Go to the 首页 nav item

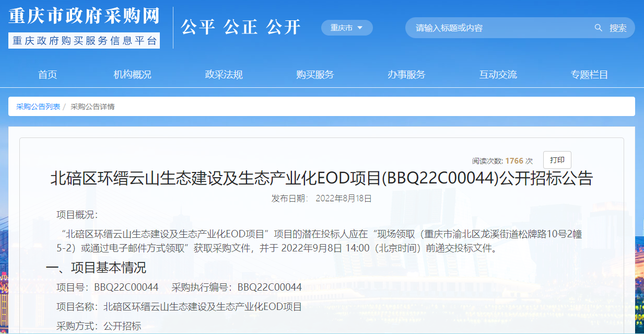[x=48, y=74]
